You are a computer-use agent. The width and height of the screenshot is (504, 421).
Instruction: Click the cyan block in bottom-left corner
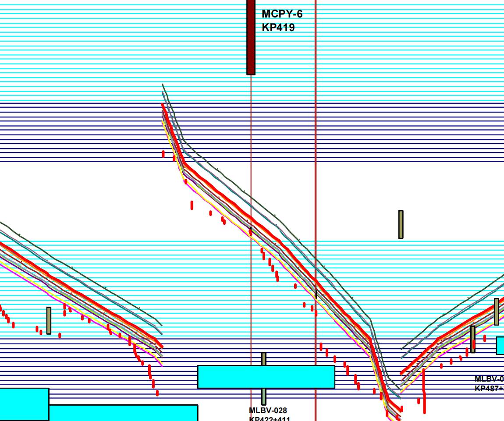[x=24, y=404]
